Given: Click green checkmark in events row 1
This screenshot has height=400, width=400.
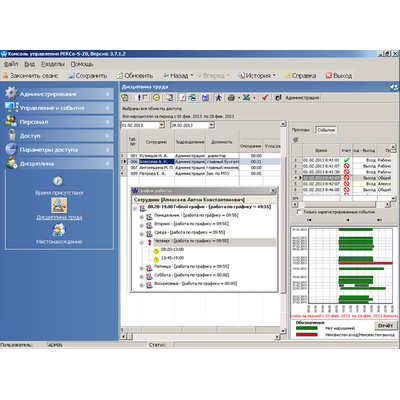Looking at the screenshot, I should coord(346,160).
